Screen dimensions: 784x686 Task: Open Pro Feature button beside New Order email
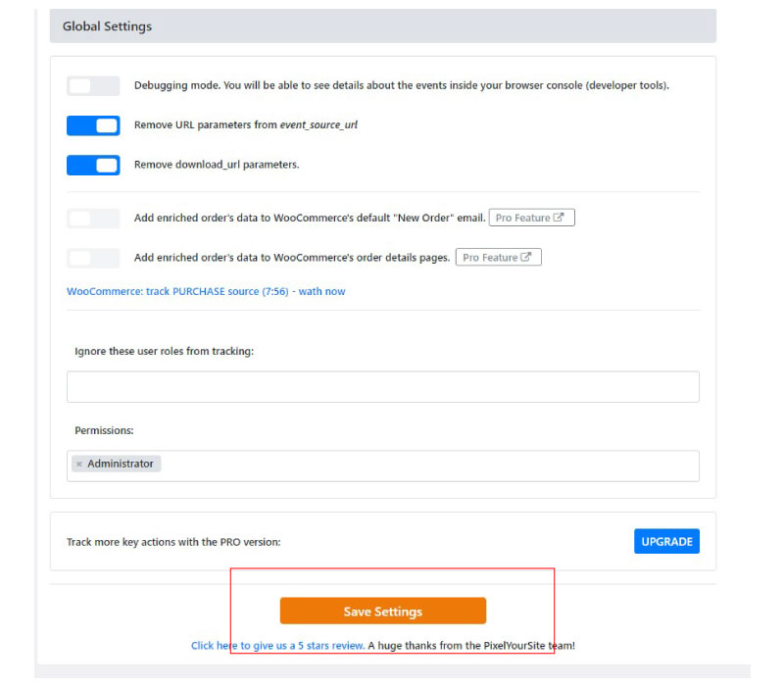[531, 218]
